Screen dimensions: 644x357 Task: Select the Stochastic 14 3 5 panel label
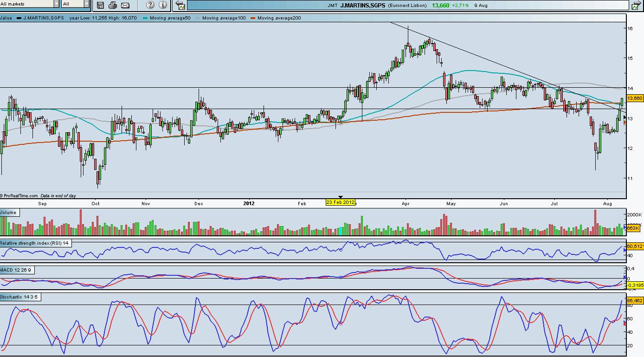(x=21, y=297)
